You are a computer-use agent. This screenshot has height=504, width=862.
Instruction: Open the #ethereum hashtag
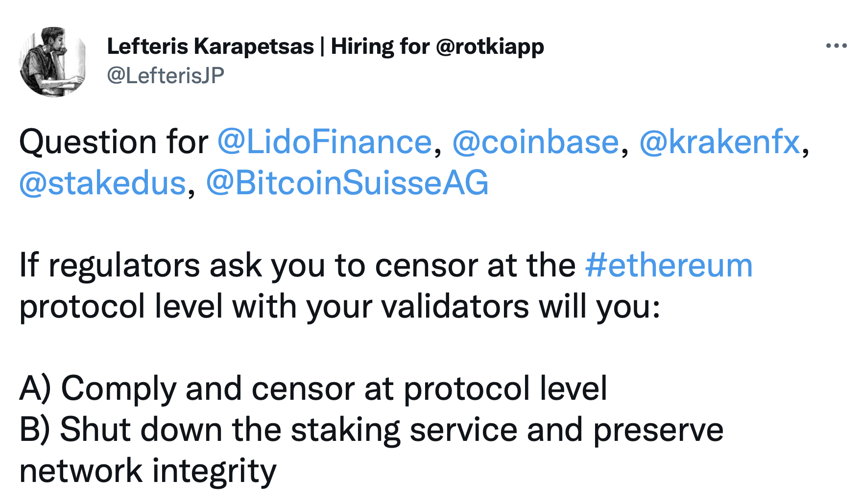point(669,265)
